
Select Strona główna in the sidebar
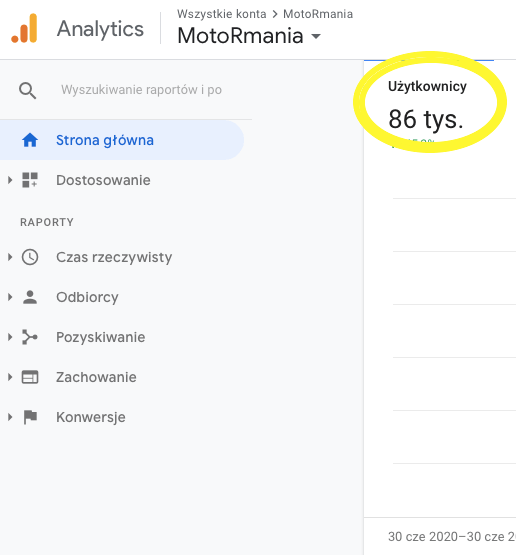[122, 140]
